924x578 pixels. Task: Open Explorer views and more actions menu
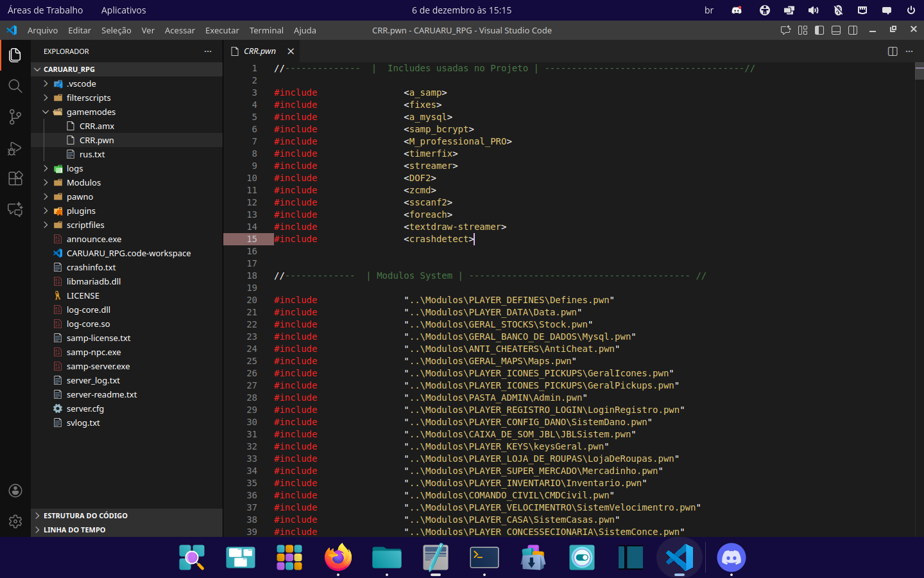pyautogui.click(x=208, y=51)
